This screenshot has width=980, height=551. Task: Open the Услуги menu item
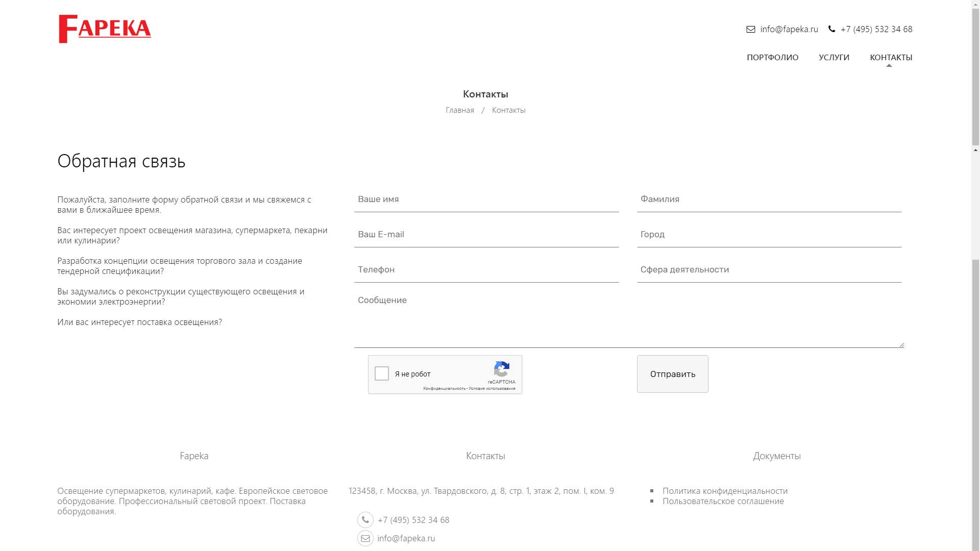tap(834, 57)
